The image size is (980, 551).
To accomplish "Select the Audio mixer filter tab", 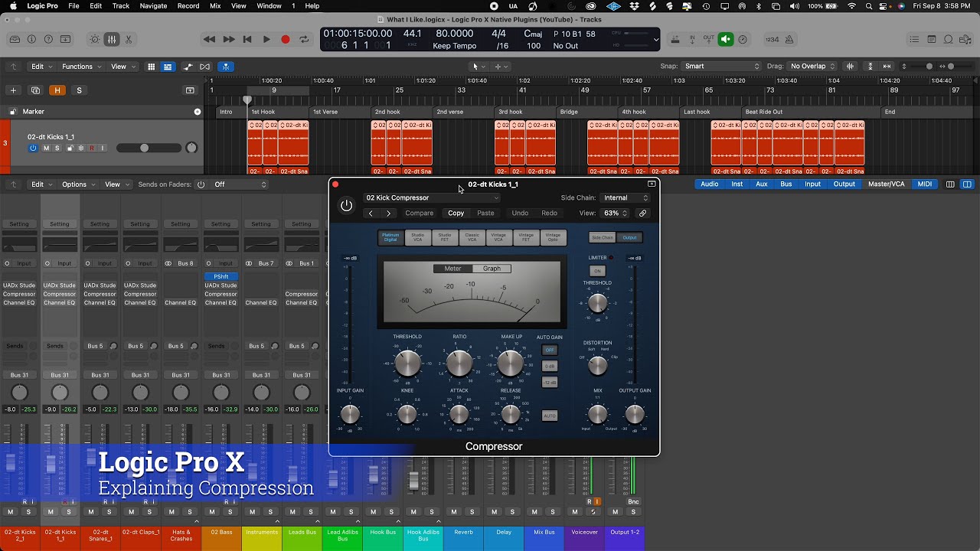I will tap(710, 184).
